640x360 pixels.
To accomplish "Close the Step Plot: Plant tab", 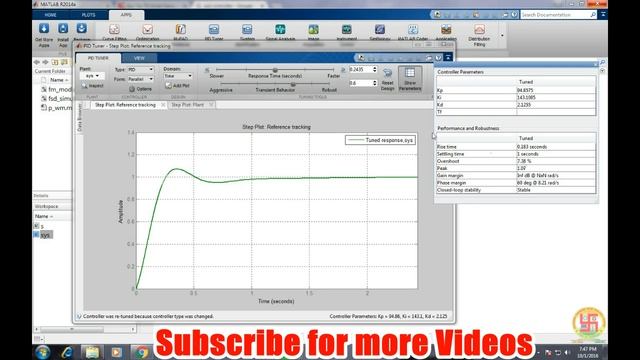I will [x=211, y=105].
